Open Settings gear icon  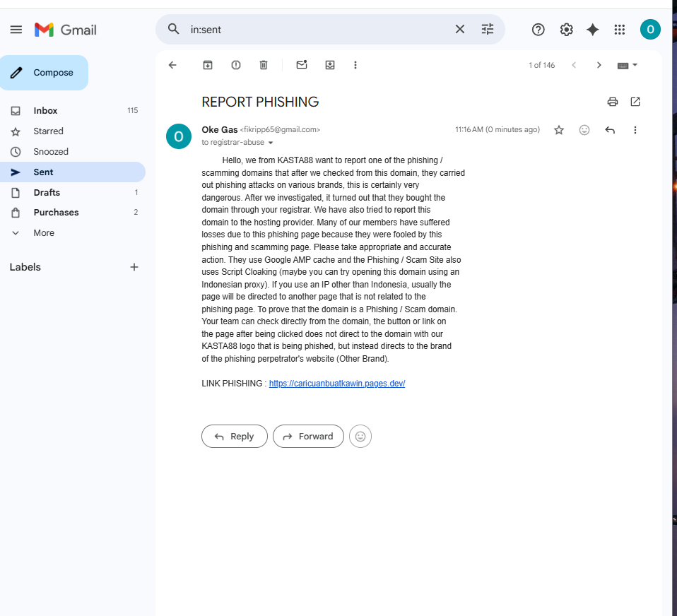(x=567, y=30)
